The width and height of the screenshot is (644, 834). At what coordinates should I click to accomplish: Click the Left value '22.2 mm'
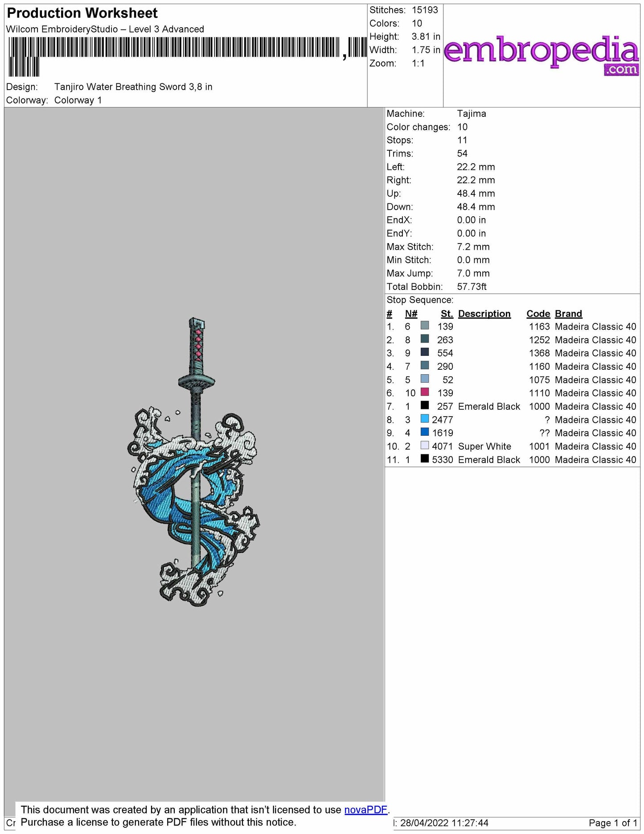point(476,167)
